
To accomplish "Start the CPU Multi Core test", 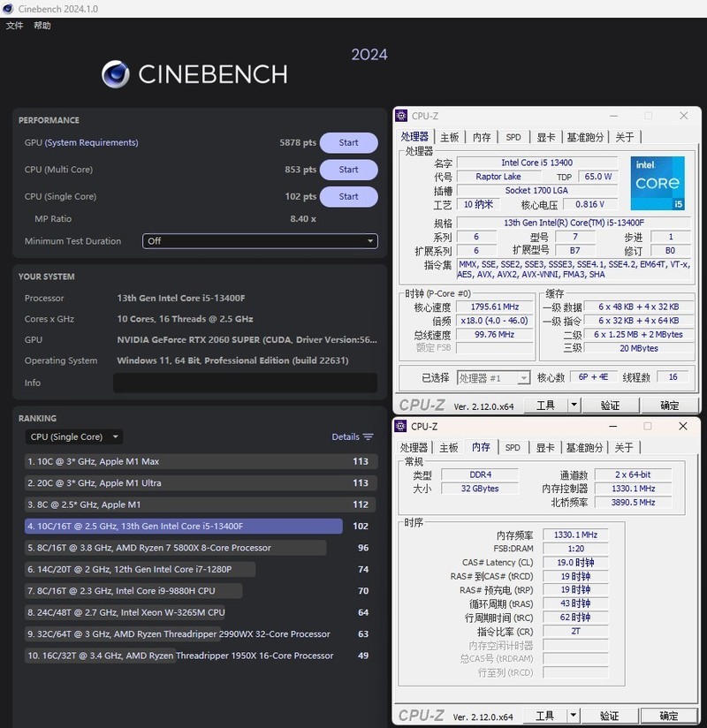I will (x=348, y=170).
